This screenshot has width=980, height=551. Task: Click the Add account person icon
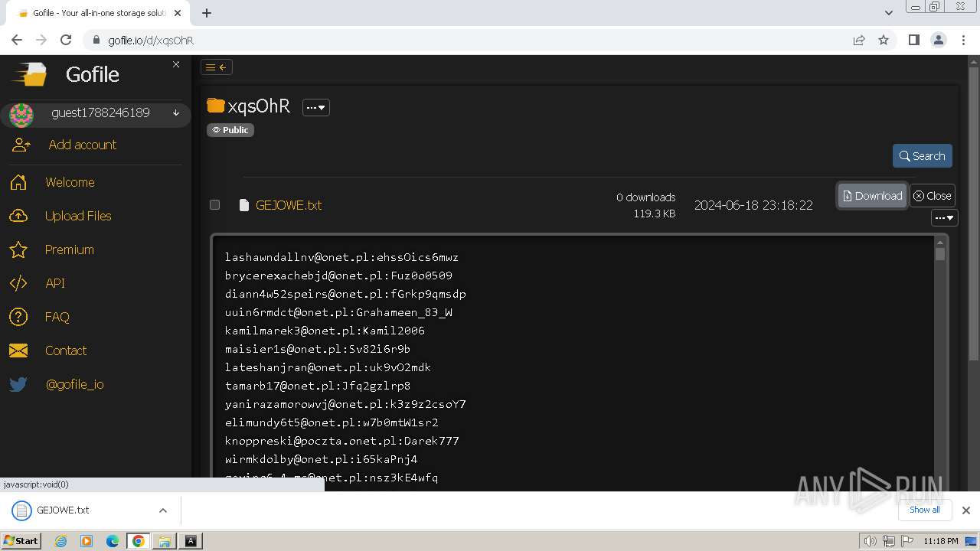[x=21, y=145]
